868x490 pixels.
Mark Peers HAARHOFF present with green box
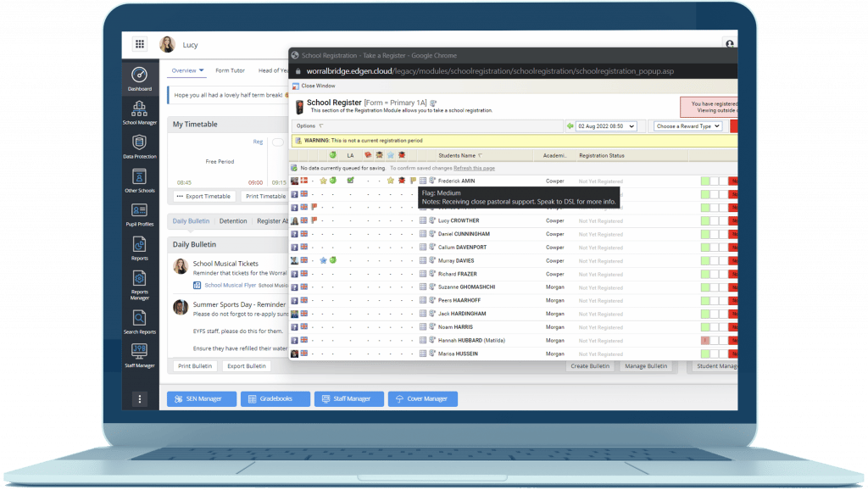[x=705, y=301]
